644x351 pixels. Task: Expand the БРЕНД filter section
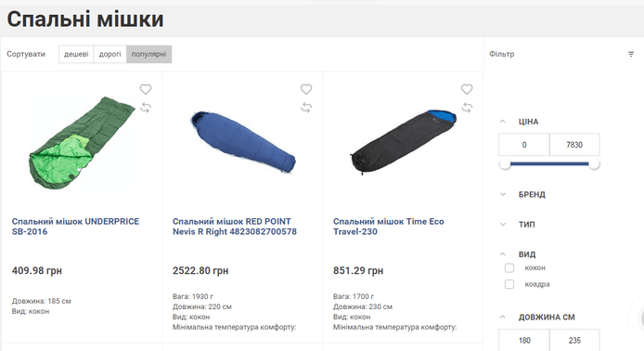[503, 194]
